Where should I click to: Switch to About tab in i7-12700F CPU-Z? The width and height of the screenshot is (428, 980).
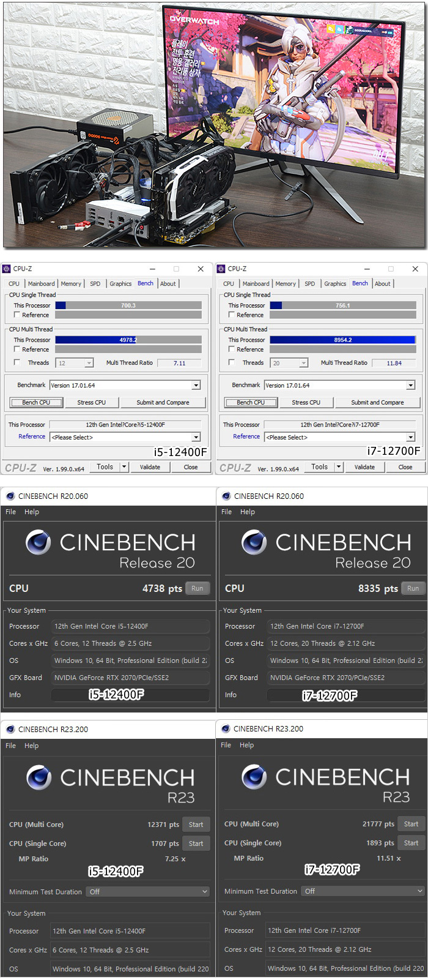(383, 283)
